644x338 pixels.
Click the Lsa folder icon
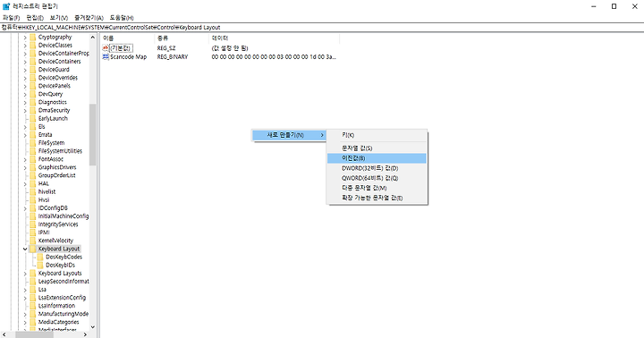coord(33,289)
